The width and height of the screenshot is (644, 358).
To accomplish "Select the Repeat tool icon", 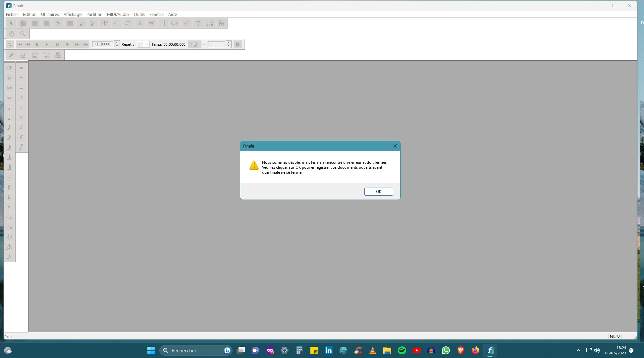I will click(163, 24).
